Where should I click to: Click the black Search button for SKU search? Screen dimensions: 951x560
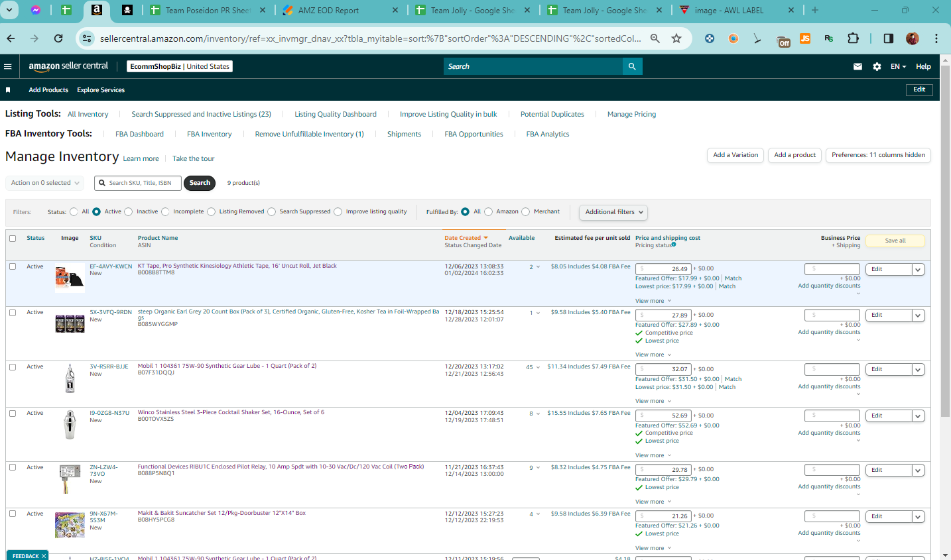[x=200, y=183]
